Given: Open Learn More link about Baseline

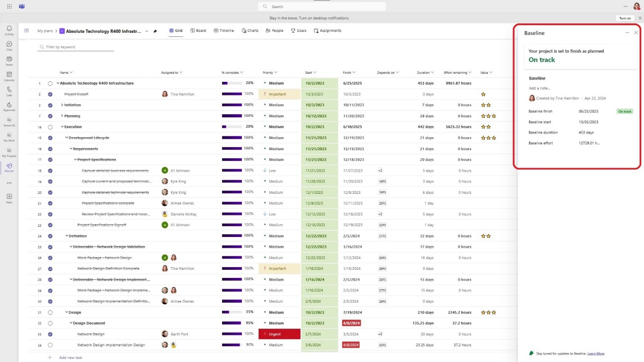Looking at the screenshot, I should pos(596,353).
